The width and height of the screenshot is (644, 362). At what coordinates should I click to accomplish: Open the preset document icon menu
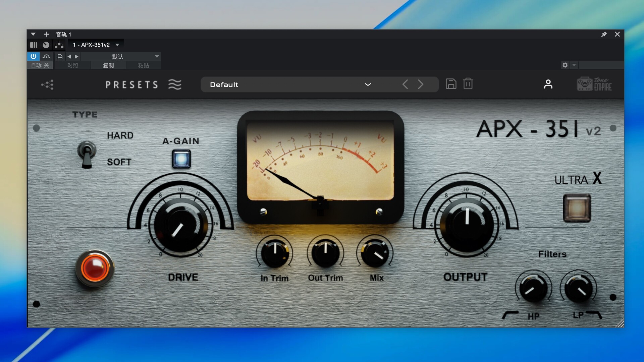coord(60,57)
